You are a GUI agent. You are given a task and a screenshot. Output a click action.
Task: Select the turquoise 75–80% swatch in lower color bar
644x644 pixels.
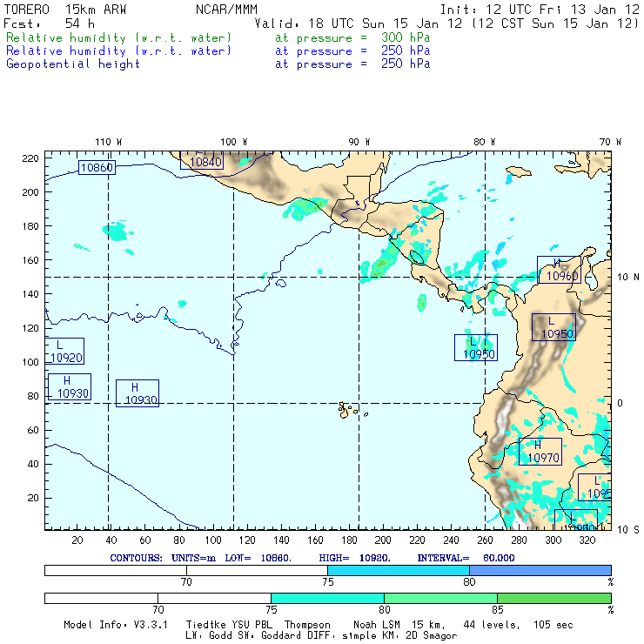[x=327, y=598]
